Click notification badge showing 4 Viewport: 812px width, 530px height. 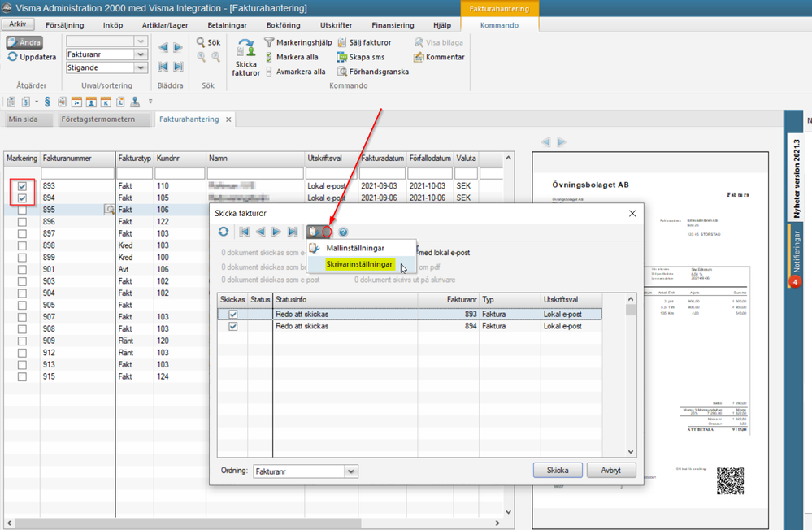795,281
